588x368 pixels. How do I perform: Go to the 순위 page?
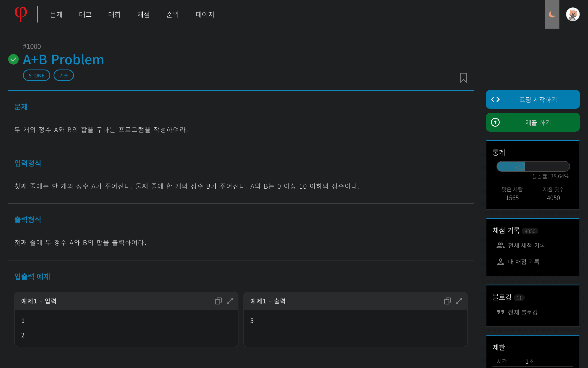173,14
